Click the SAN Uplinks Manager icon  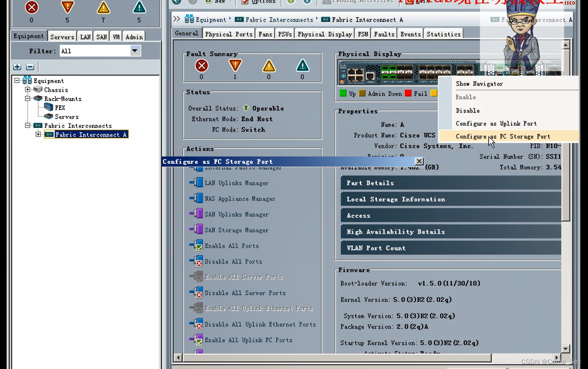196,214
